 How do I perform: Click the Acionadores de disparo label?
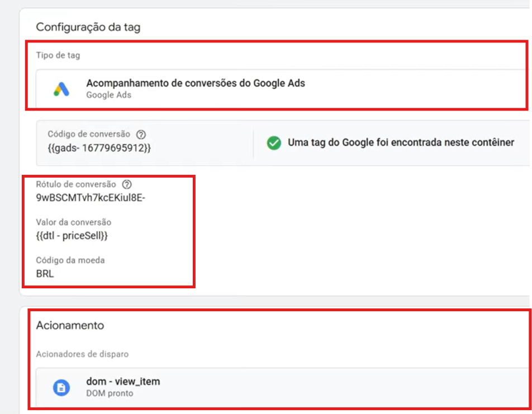tap(82, 354)
